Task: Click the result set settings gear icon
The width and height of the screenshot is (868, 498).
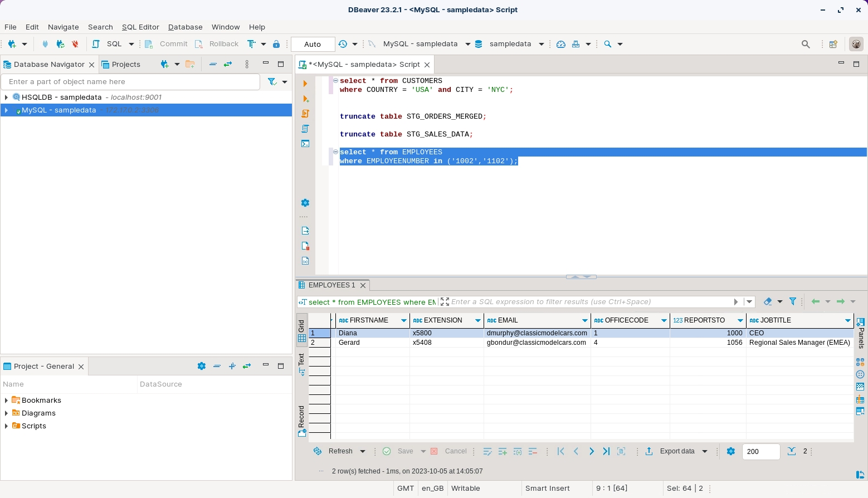Action: click(x=731, y=451)
